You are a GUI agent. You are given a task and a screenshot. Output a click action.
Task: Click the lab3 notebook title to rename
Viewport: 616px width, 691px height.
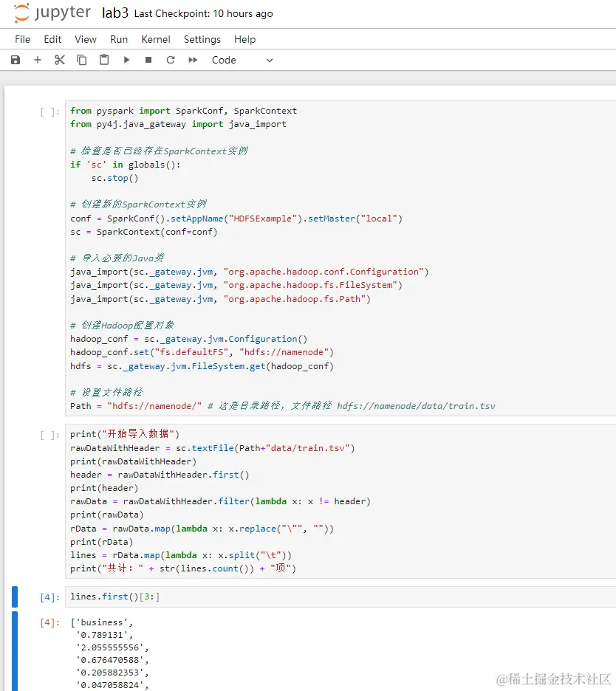[x=115, y=13]
